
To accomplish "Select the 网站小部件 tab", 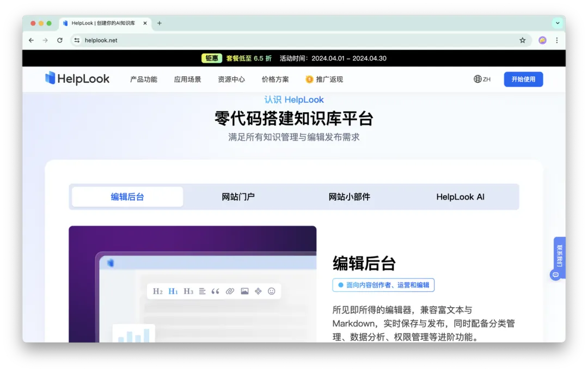I will [x=348, y=197].
